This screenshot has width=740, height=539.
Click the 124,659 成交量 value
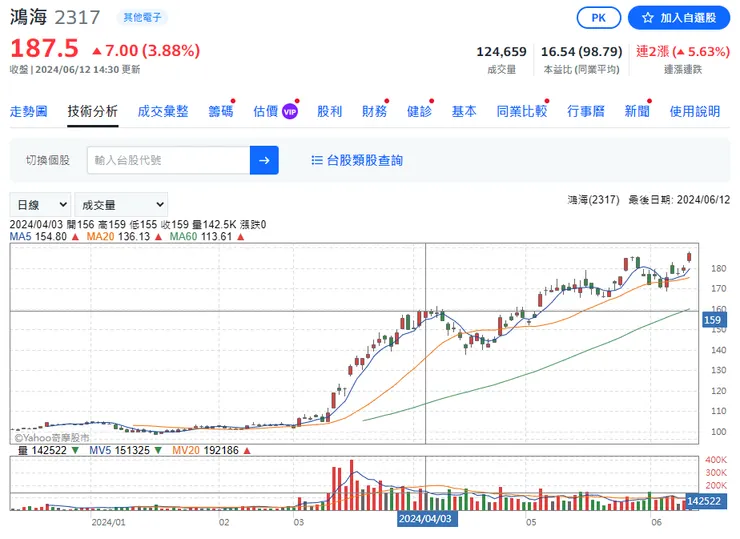[x=501, y=51]
